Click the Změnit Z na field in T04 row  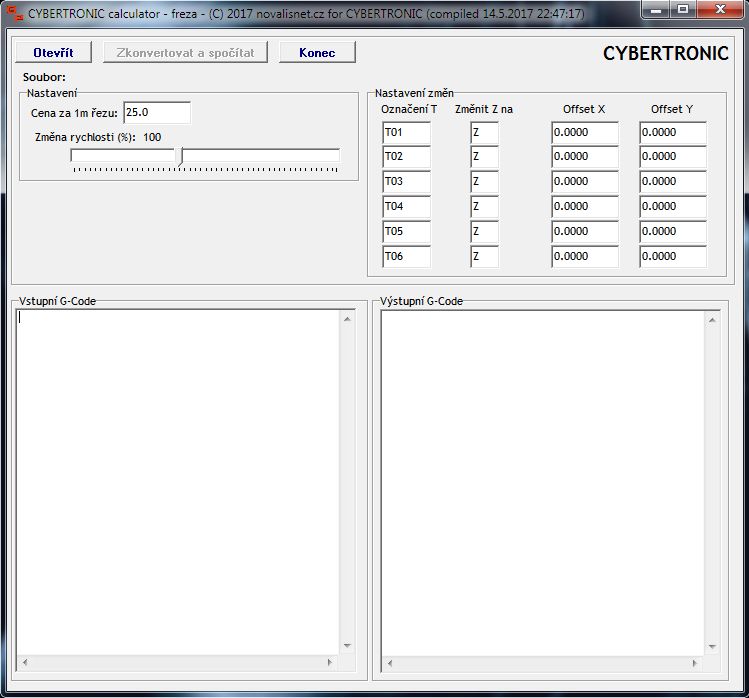point(484,206)
